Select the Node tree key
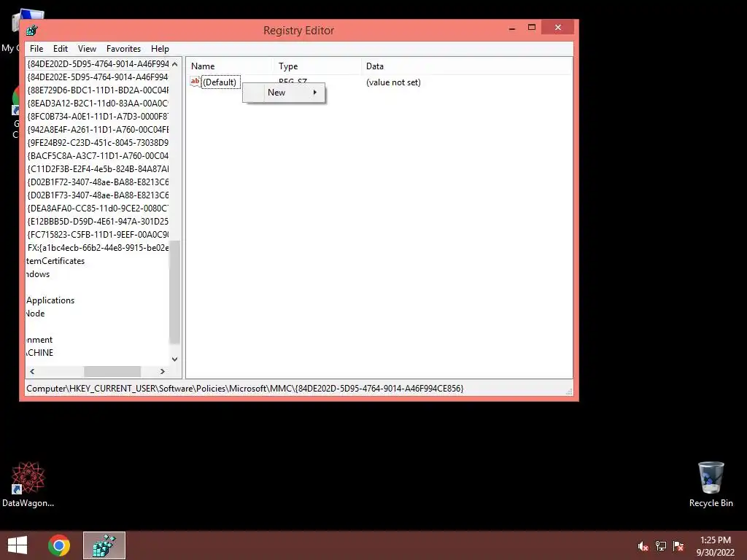Viewport: 747px width, 560px height. (36, 314)
